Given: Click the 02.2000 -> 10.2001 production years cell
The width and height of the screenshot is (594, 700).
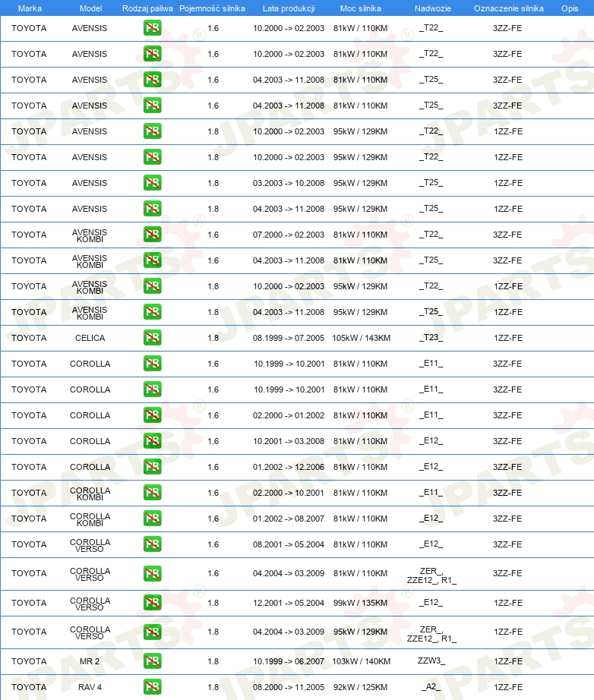Looking at the screenshot, I should point(289,493).
